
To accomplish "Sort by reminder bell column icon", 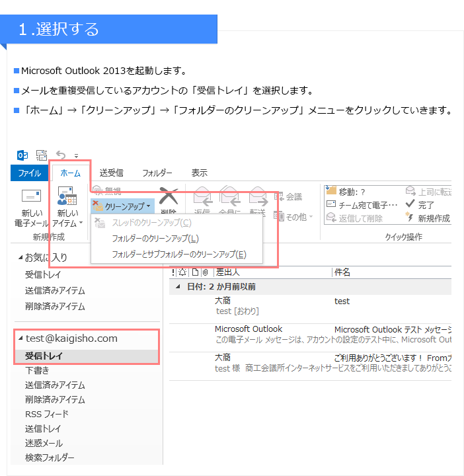I will point(182,272).
